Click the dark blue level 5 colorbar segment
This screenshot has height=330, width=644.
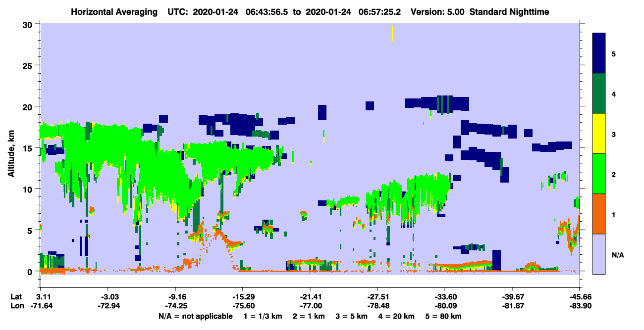click(x=599, y=53)
